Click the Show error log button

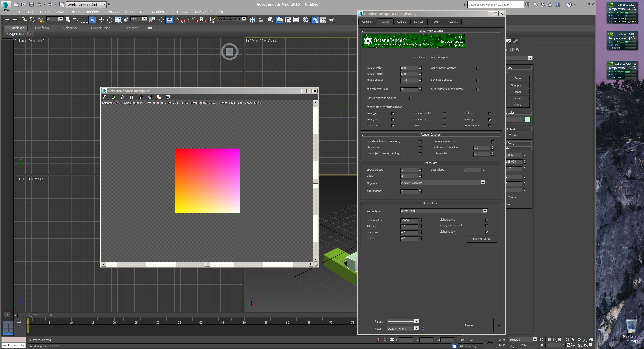coord(482,239)
